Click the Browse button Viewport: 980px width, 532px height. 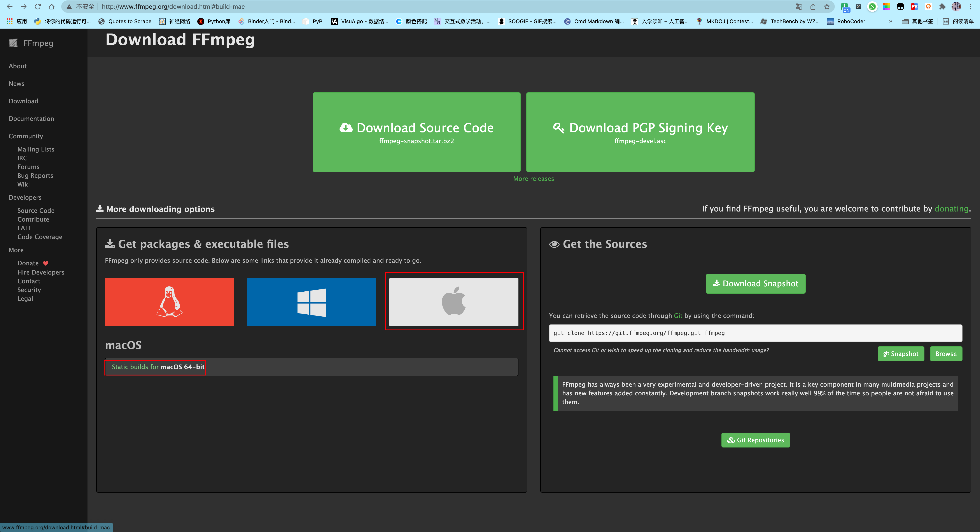pyautogui.click(x=946, y=354)
